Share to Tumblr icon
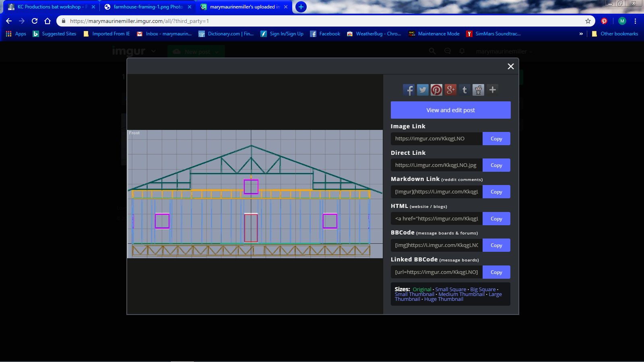Viewport: 644px width, 362px height. tap(464, 90)
